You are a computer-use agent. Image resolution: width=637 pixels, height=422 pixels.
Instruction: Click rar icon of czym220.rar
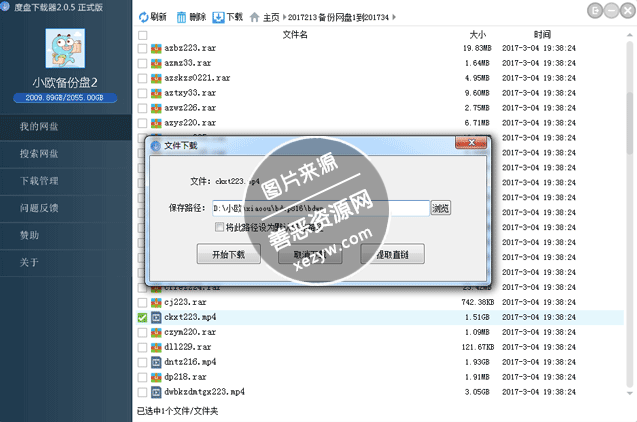(156, 333)
